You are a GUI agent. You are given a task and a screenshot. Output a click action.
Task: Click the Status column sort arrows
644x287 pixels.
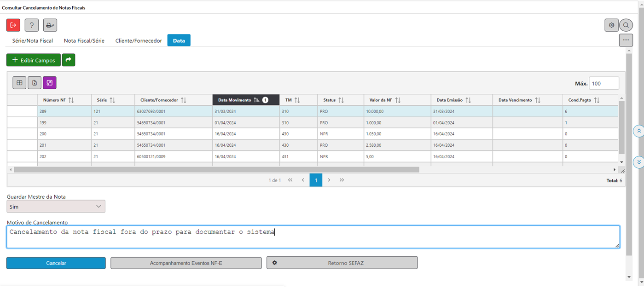pos(341,100)
